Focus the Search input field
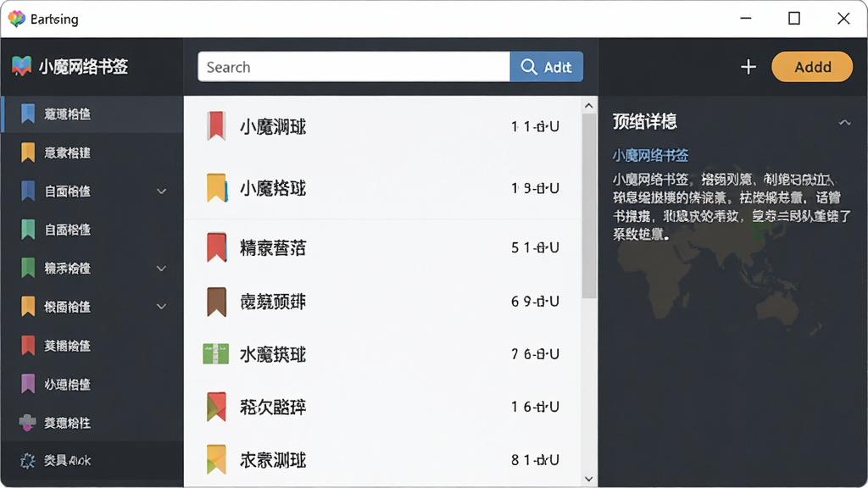The width and height of the screenshot is (868, 488). pos(353,67)
